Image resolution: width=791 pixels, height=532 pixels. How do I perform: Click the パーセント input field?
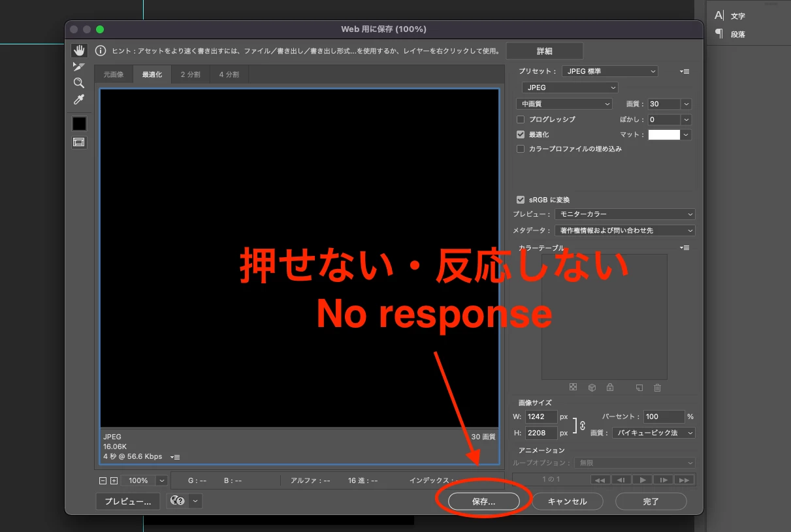coord(664,416)
